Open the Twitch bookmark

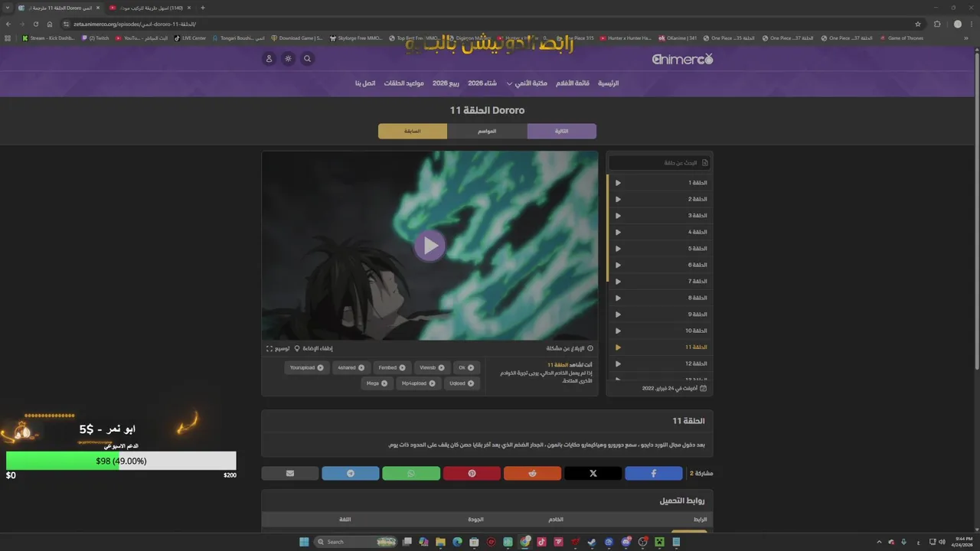(x=96, y=37)
